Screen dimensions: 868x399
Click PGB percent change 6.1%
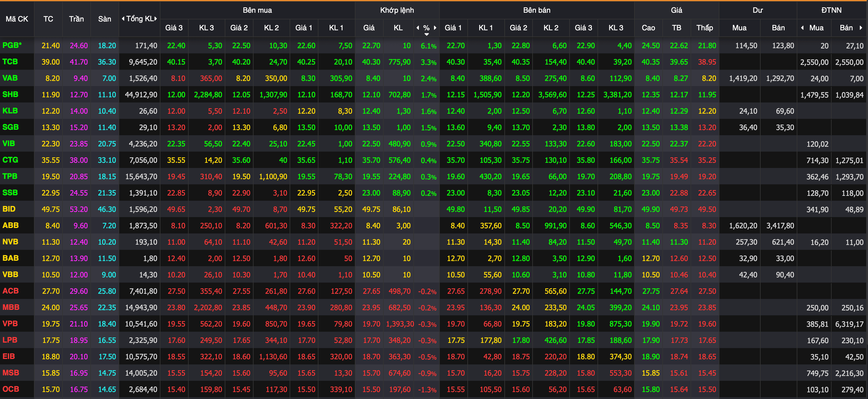coord(429,46)
